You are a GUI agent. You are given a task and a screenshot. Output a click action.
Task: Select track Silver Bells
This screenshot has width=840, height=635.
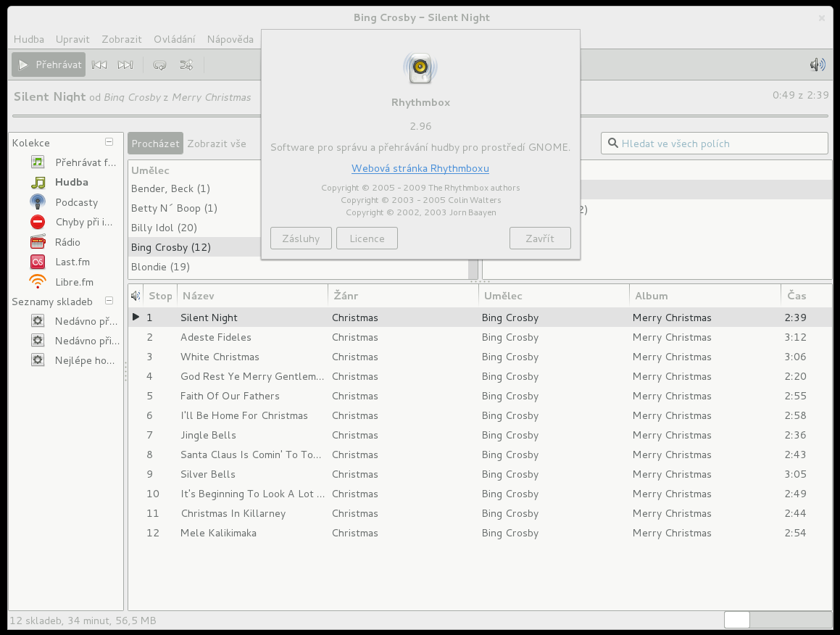point(480,474)
